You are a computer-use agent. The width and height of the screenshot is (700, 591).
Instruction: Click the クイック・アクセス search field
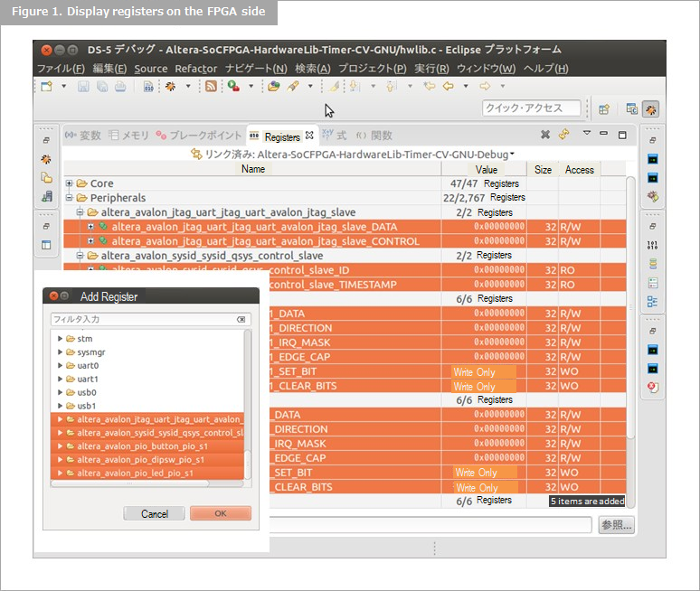coord(534,108)
